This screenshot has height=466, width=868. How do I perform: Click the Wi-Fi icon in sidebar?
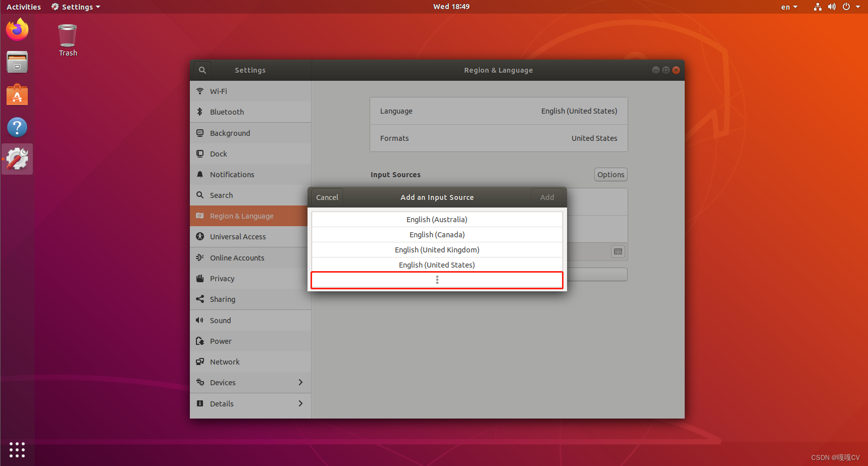(200, 91)
